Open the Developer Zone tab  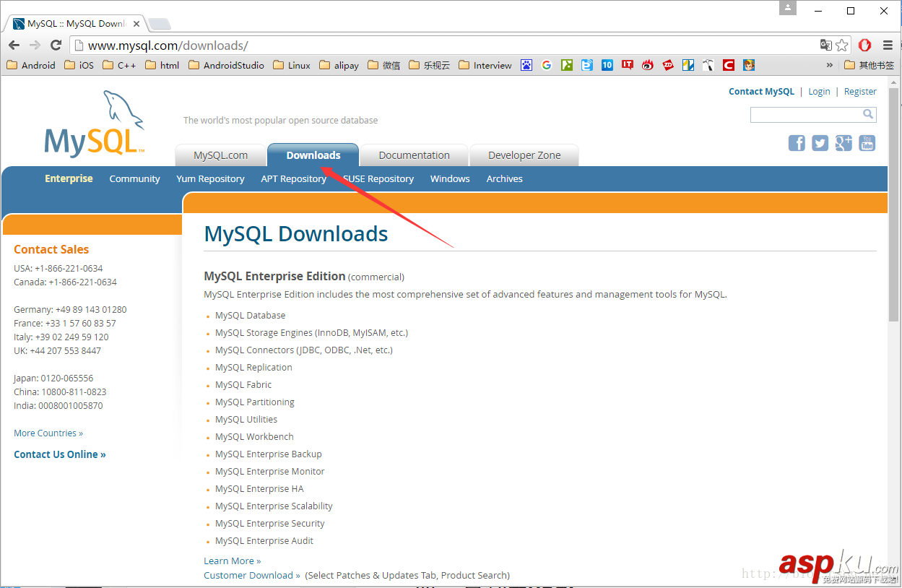[x=524, y=155]
